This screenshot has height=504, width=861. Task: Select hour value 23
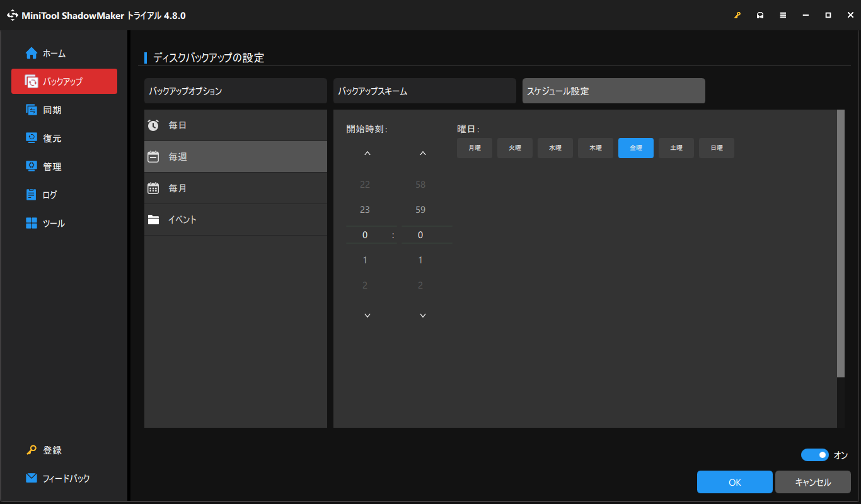(365, 210)
